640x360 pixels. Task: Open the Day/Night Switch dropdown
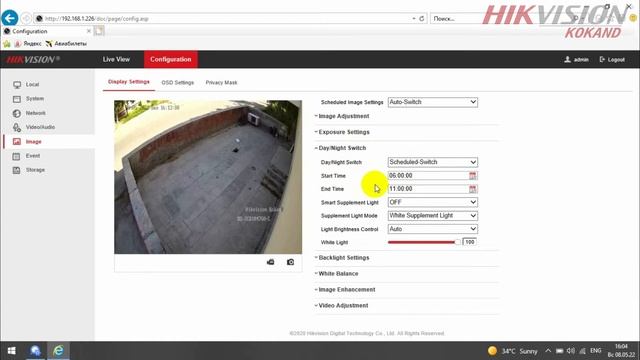coord(433,162)
